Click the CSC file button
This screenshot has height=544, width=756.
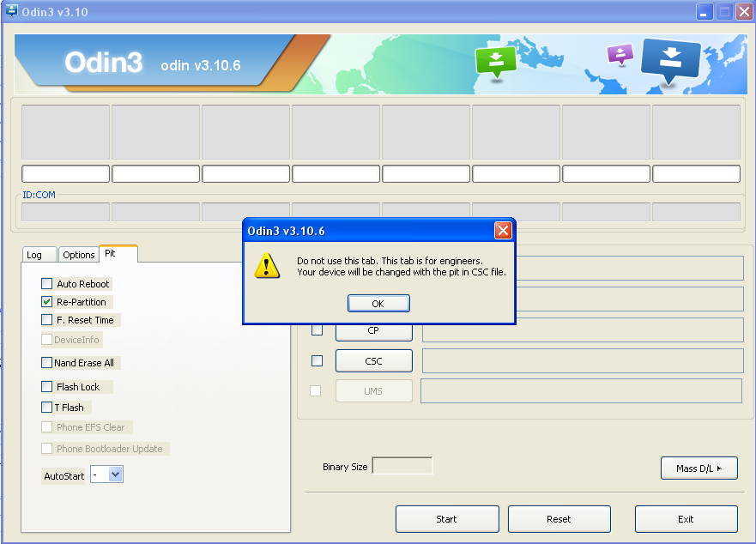coord(373,360)
